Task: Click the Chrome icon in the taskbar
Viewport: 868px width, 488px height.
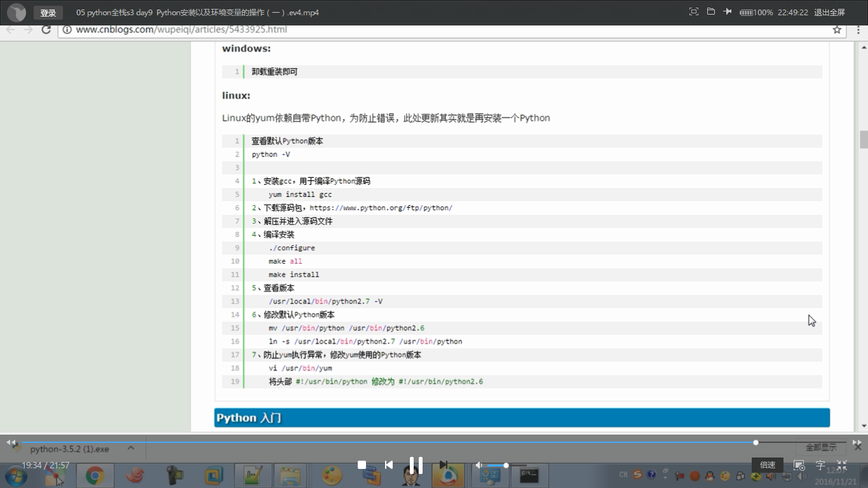Action: [x=95, y=475]
